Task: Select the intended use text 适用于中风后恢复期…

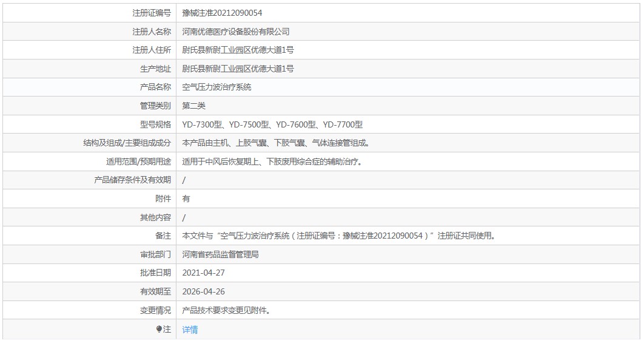Action: point(272,161)
